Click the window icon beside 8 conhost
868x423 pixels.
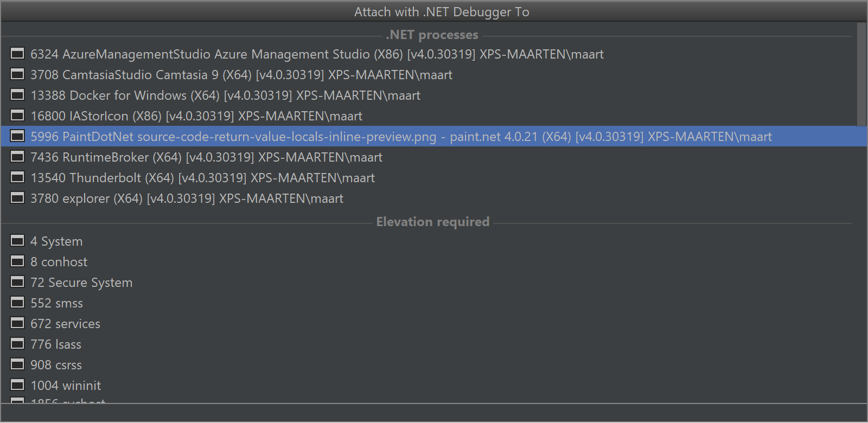pos(17,261)
